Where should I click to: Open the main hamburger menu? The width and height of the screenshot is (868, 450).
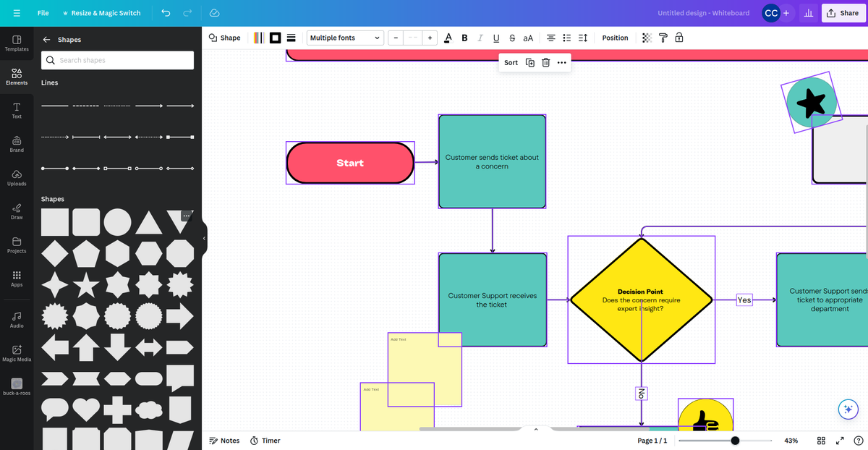tap(17, 13)
